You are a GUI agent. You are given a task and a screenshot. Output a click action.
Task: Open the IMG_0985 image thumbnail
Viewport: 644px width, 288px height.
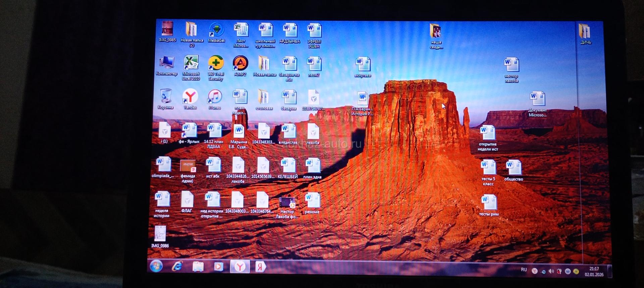point(167,30)
